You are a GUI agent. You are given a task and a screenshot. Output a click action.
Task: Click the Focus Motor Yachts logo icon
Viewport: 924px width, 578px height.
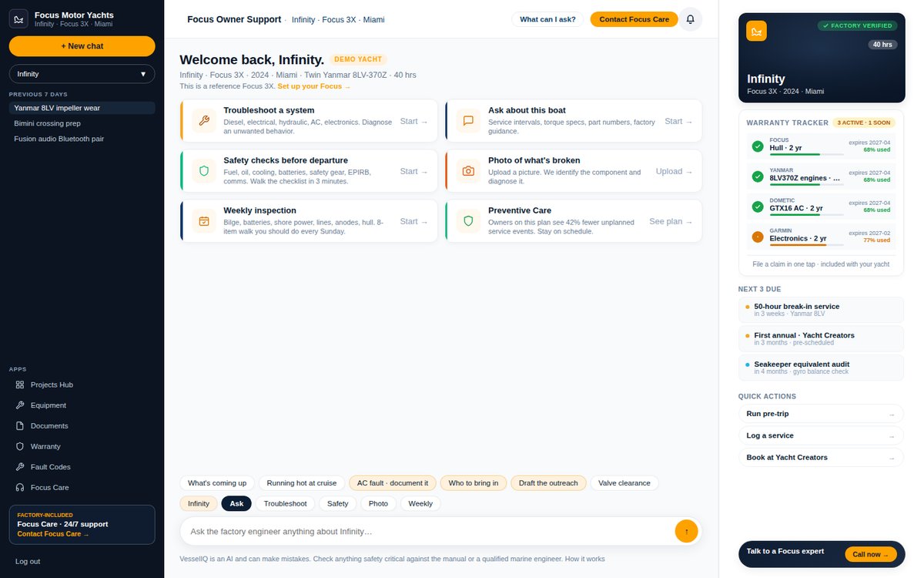tap(18, 18)
